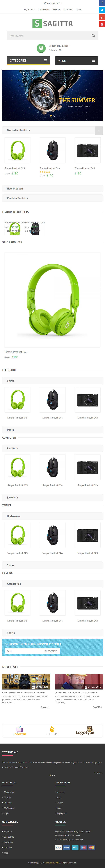Screen dimensions: 105x868
Task: Click the Google Plus icon
Action: click(102, 17)
